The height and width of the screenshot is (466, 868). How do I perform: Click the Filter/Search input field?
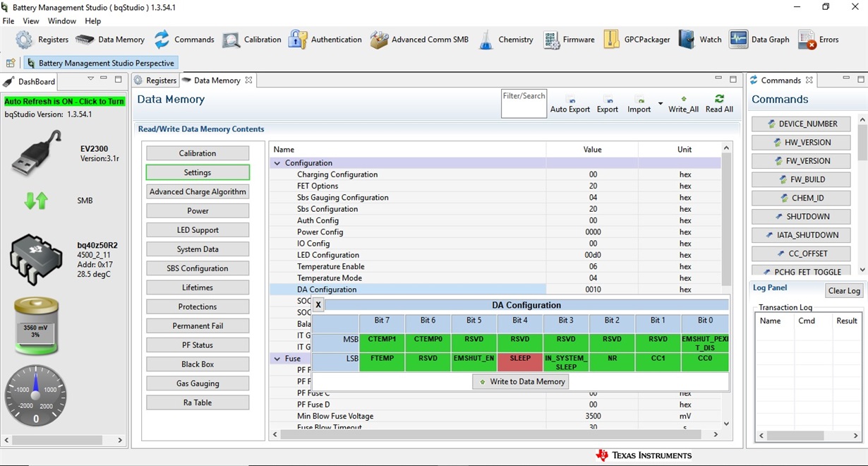coord(524,104)
